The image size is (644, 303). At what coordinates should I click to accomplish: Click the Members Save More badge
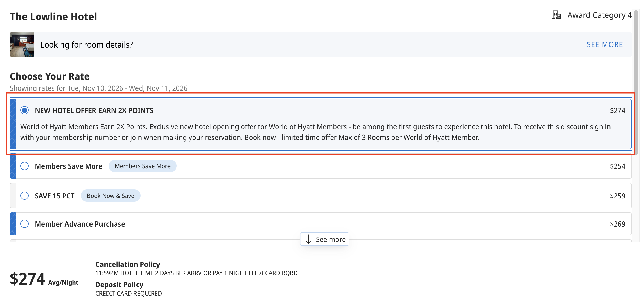coord(142,166)
